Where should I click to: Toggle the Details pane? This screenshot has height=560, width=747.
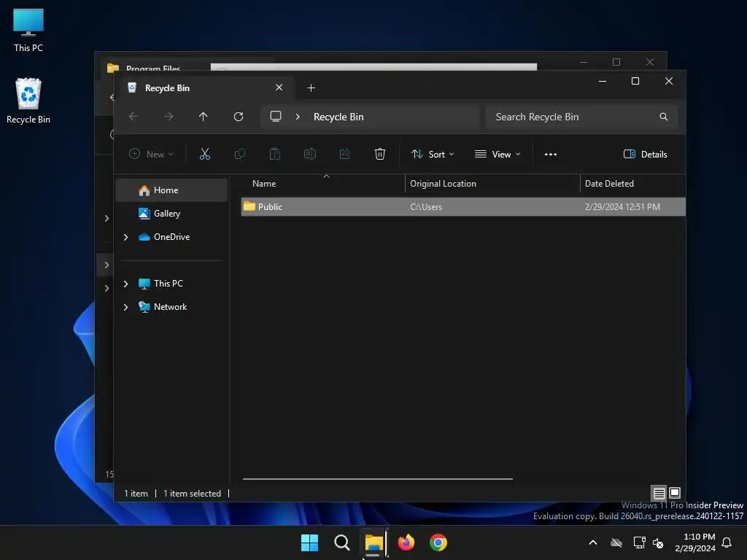(645, 155)
